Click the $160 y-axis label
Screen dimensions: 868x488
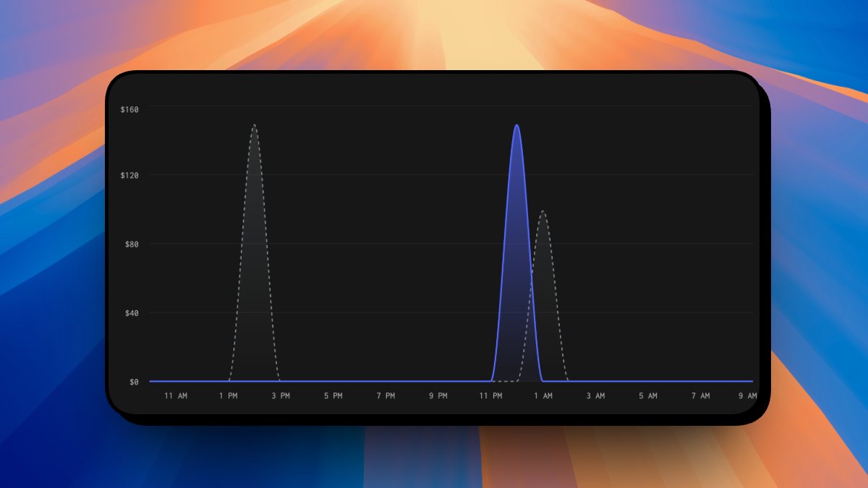click(x=129, y=109)
